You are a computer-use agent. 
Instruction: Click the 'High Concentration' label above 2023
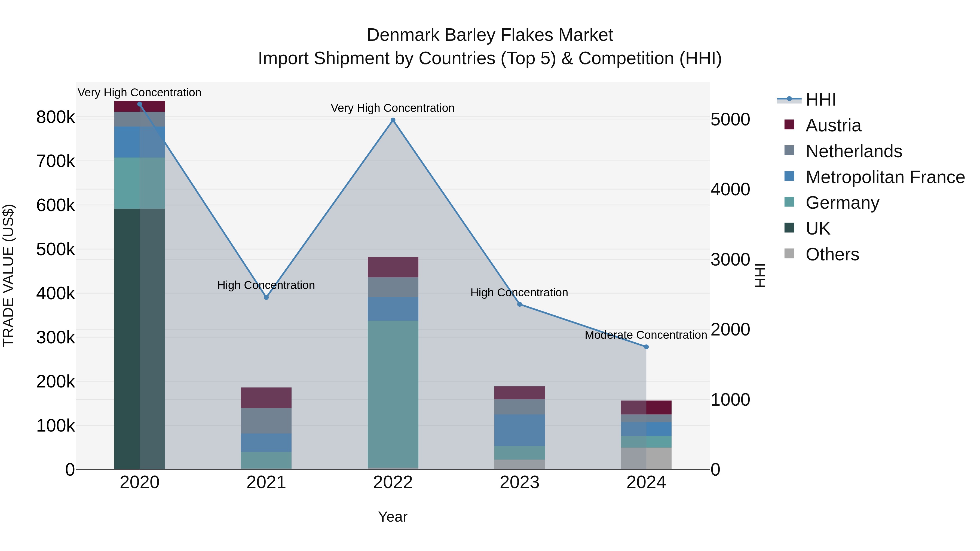519,293
